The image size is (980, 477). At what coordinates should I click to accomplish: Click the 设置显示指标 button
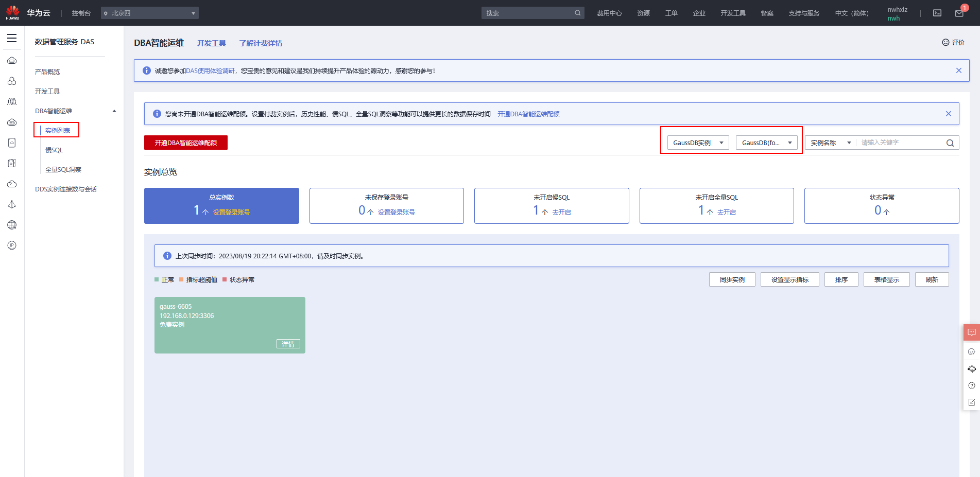(790, 279)
